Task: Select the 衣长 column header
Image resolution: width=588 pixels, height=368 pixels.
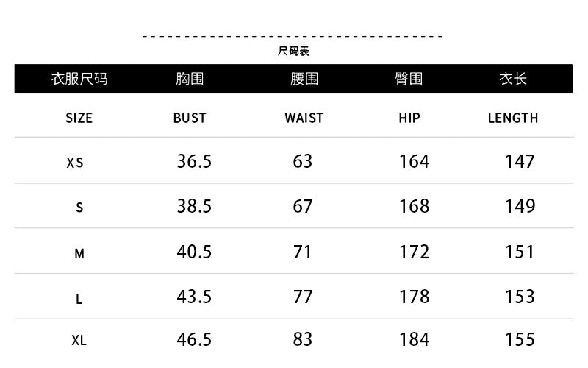Action: (x=512, y=79)
